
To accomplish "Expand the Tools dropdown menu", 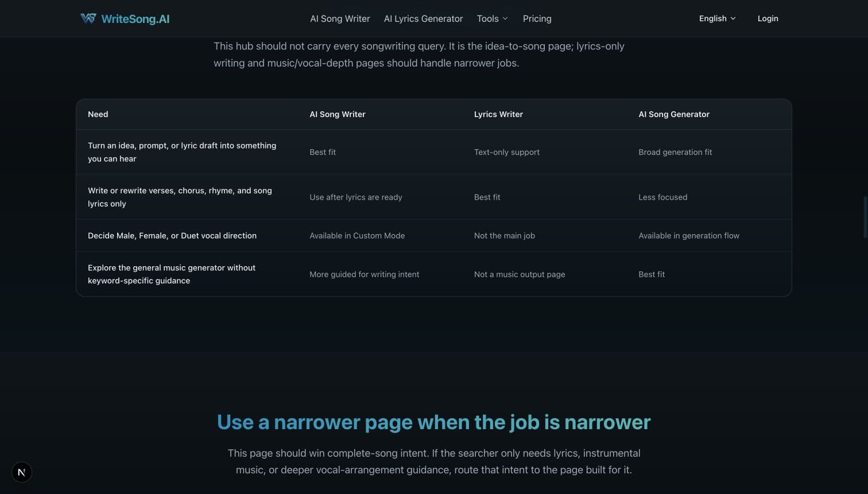I will click(x=492, y=18).
